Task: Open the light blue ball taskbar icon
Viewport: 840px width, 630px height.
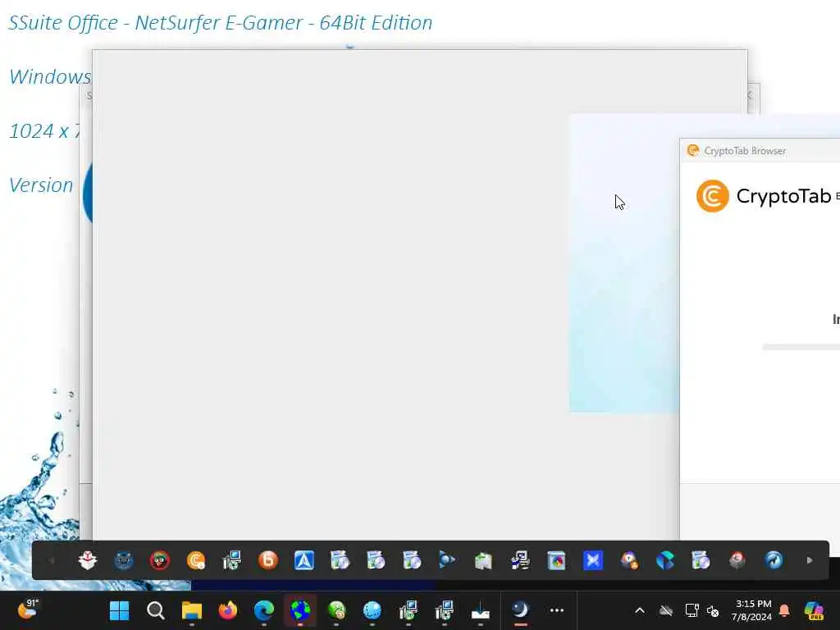Action: tap(372, 610)
